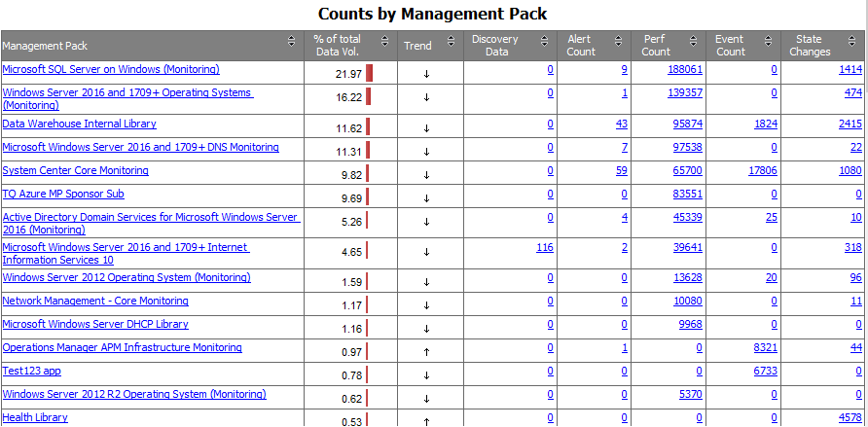
Task: Open Data Warehouse Internal Library link
Action: point(80,124)
